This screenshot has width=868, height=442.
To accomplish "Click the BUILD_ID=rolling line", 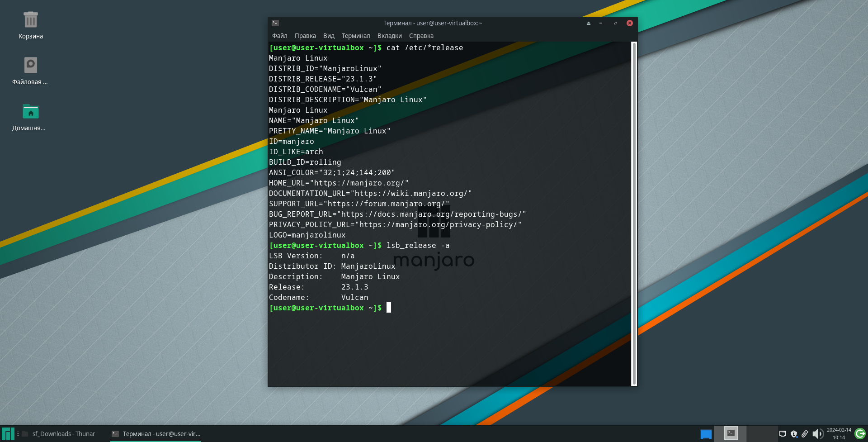I will coord(305,162).
